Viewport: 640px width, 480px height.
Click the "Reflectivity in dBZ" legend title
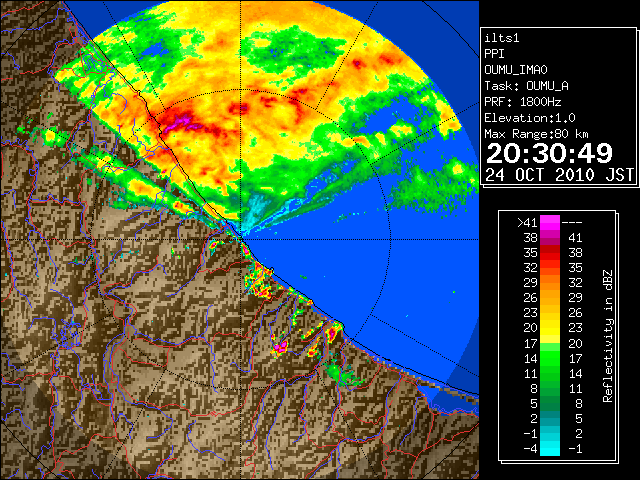point(608,336)
